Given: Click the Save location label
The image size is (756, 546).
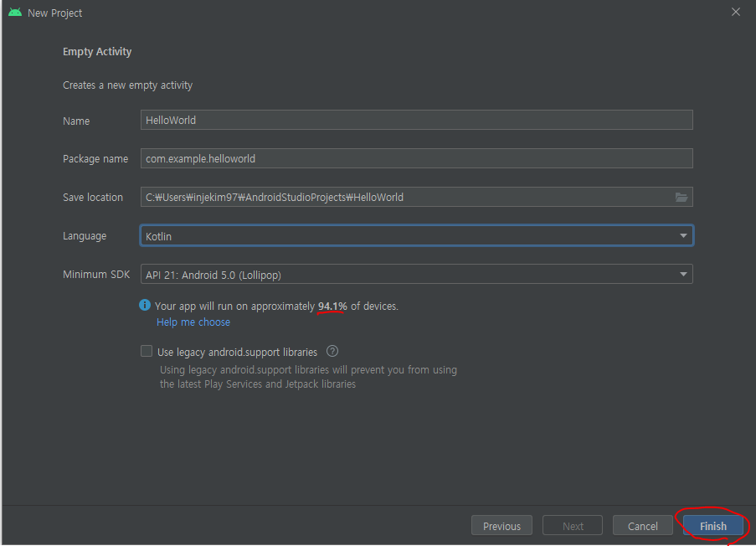Looking at the screenshot, I should [x=93, y=198].
